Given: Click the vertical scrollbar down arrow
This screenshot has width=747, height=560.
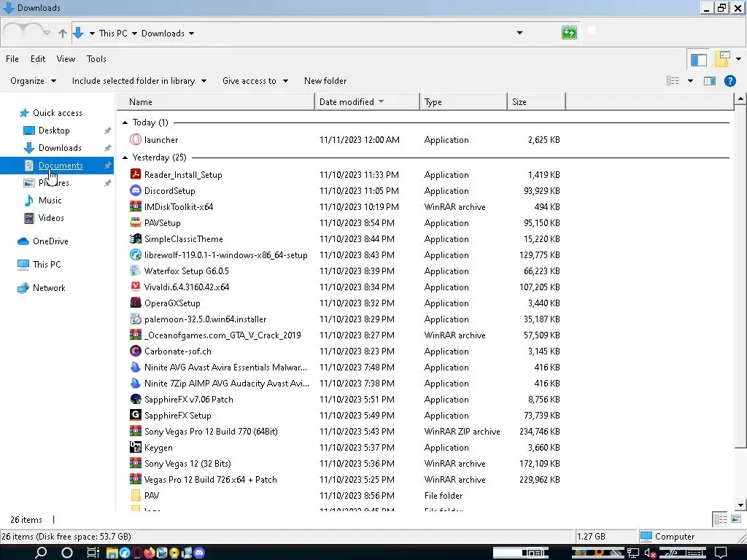Looking at the screenshot, I should [740, 505].
